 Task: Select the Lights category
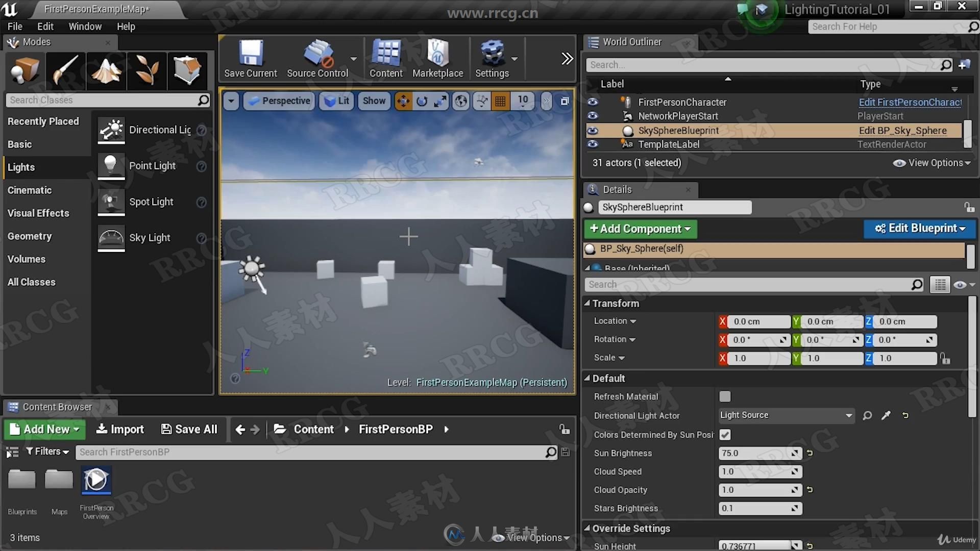pos(46,167)
